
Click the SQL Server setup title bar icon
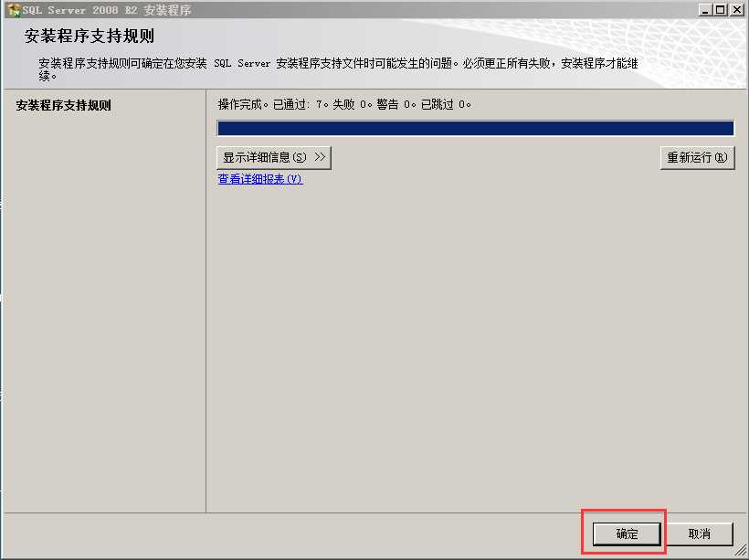click(x=14, y=10)
